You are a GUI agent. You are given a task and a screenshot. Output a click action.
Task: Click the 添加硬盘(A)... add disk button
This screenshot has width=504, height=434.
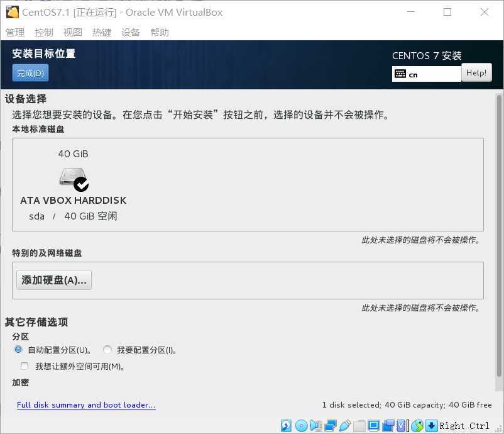pos(54,280)
